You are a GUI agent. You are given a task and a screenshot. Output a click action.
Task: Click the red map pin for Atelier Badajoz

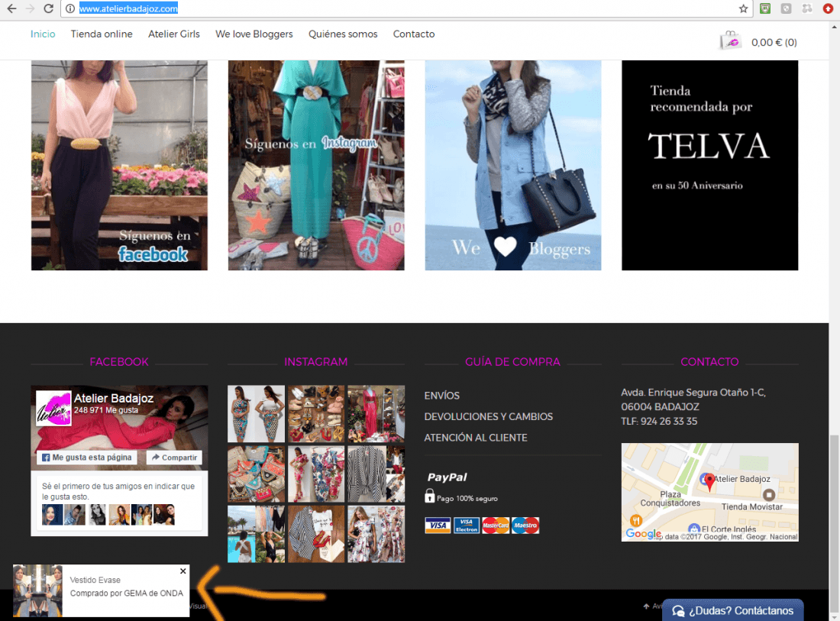tap(710, 482)
